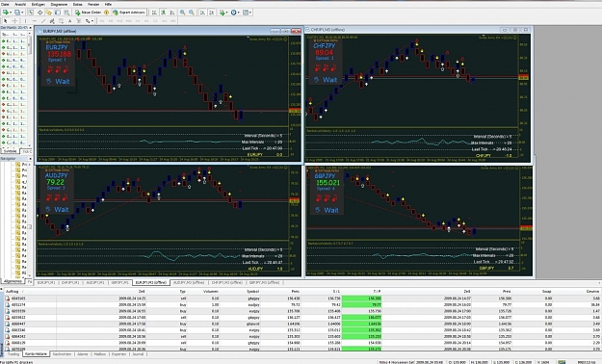
Task: Toggle the Expert Advisors button
Action: coord(129,13)
